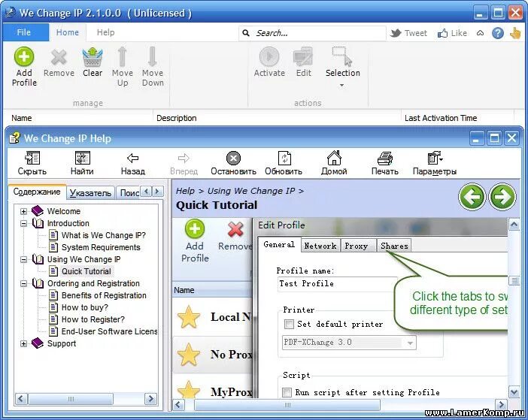Collapse the ribbon with the caret icon
528x420 pixels.
[x=480, y=33]
